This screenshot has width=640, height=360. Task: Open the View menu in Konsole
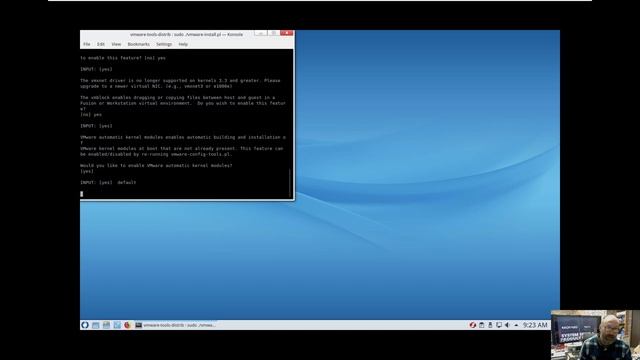click(116, 44)
